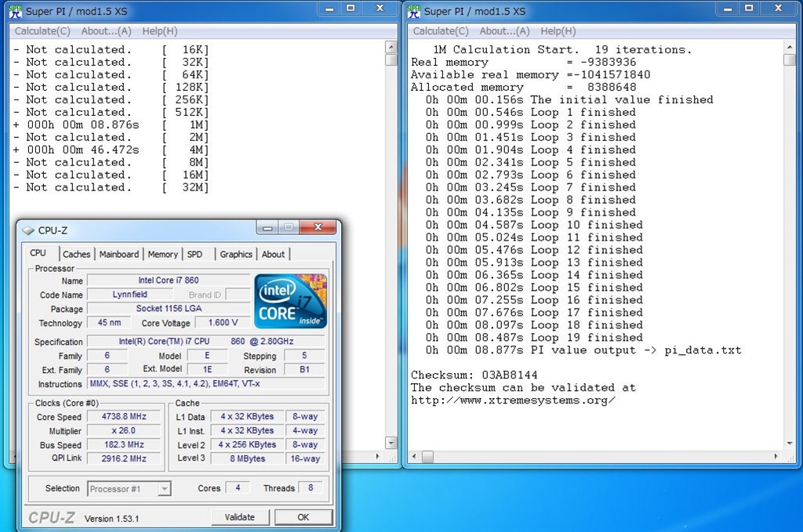The width and height of the screenshot is (803, 532).
Task: Click the CPU-Z title bar icon
Action: click(28, 230)
